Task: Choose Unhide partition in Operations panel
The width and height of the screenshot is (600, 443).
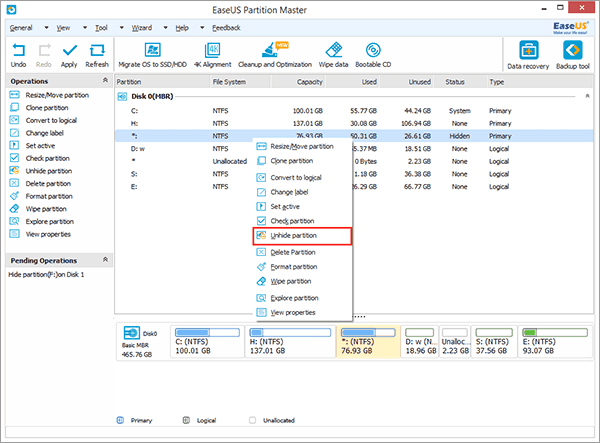Action: point(41,171)
